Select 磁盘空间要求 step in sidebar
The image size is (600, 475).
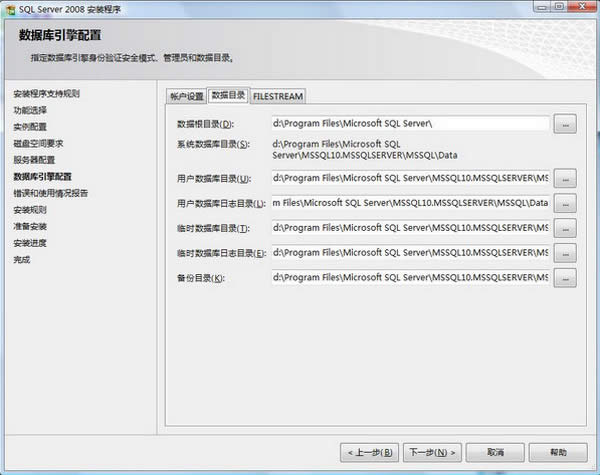(x=38, y=144)
